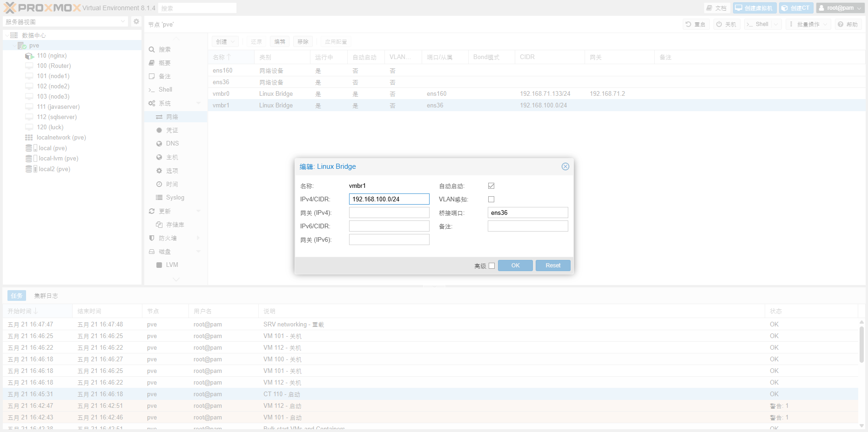Click the IPv6/CIDR input field
The width and height of the screenshot is (868, 432).
(389, 226)
